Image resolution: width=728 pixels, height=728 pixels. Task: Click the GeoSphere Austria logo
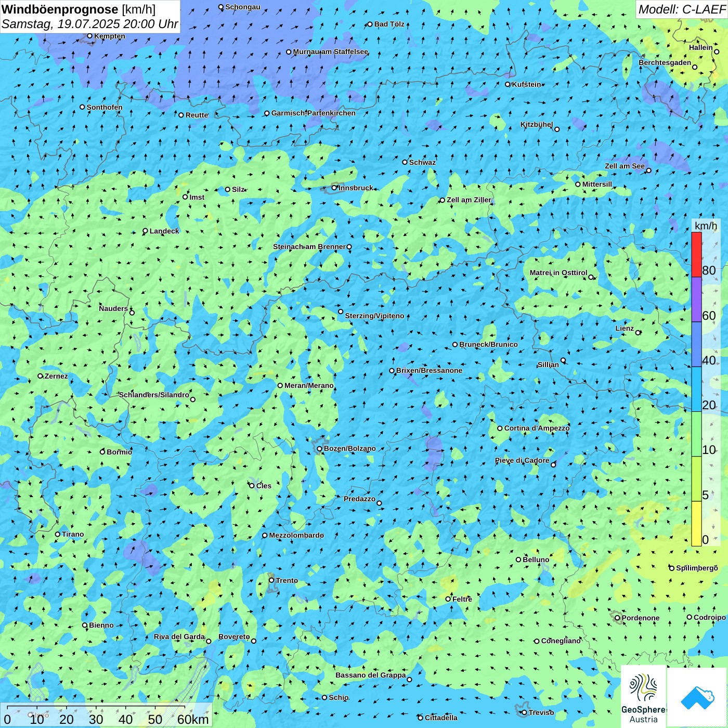643,696
